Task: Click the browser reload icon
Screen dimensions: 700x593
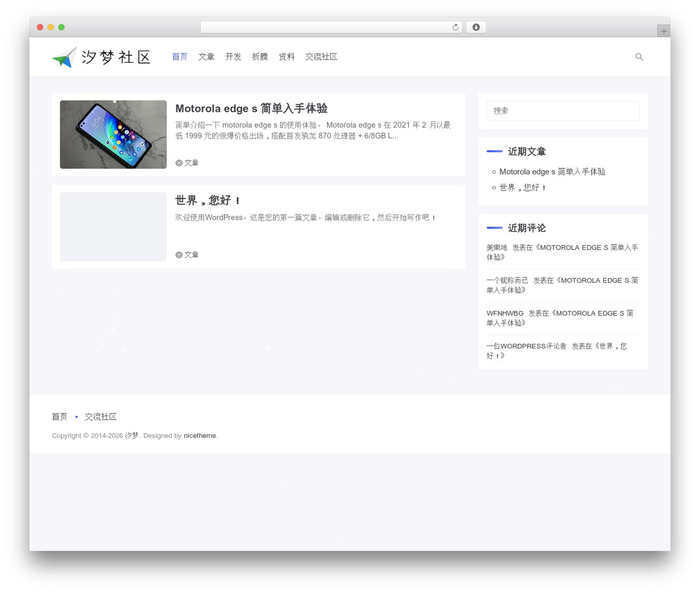Action: [456, 27]
